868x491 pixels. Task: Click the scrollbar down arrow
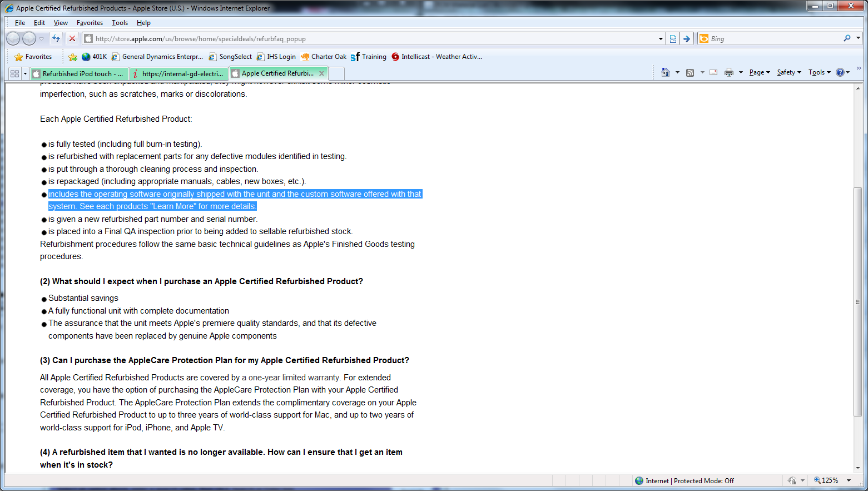click(x=858, y=468)
